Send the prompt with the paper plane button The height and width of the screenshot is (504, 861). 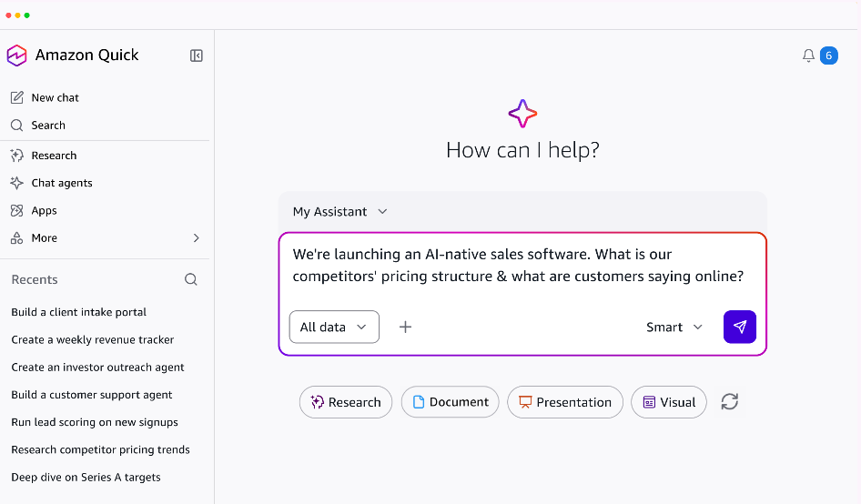(740, 328)
